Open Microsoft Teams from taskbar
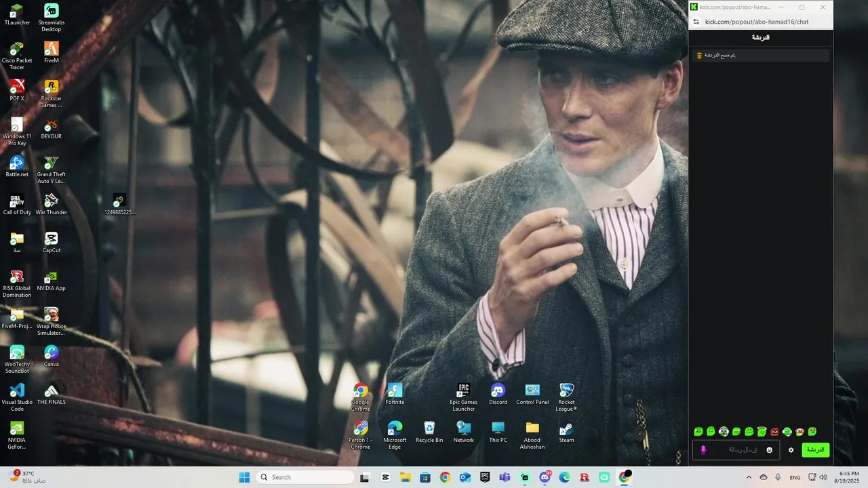Image resolution: width=868 pixels, height=488 pixels. click(505, 477)
